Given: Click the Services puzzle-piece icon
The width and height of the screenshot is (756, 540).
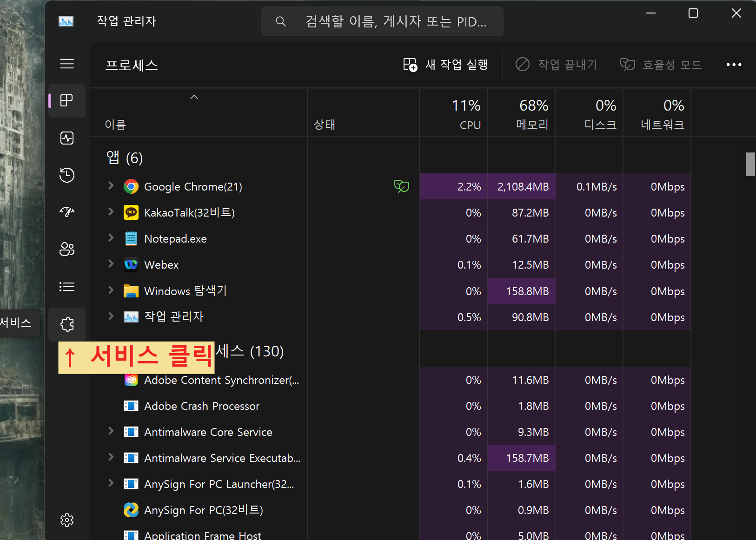Looking at the screenshot, I should pyautogui.click(x=67, y=324).
